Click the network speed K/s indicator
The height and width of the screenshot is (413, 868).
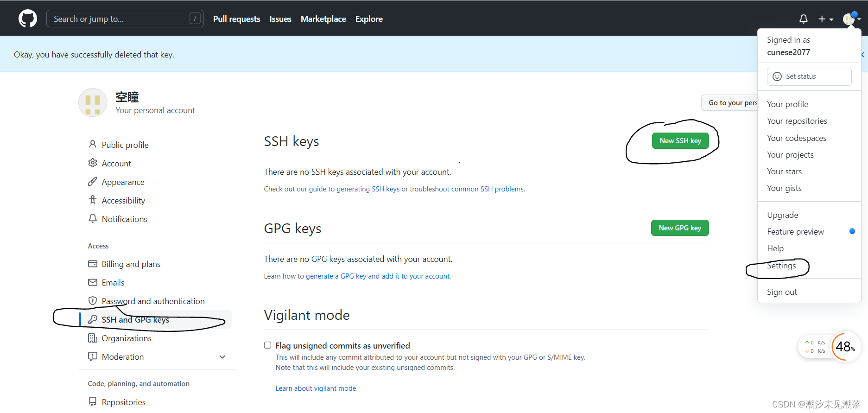pos(815,347)
